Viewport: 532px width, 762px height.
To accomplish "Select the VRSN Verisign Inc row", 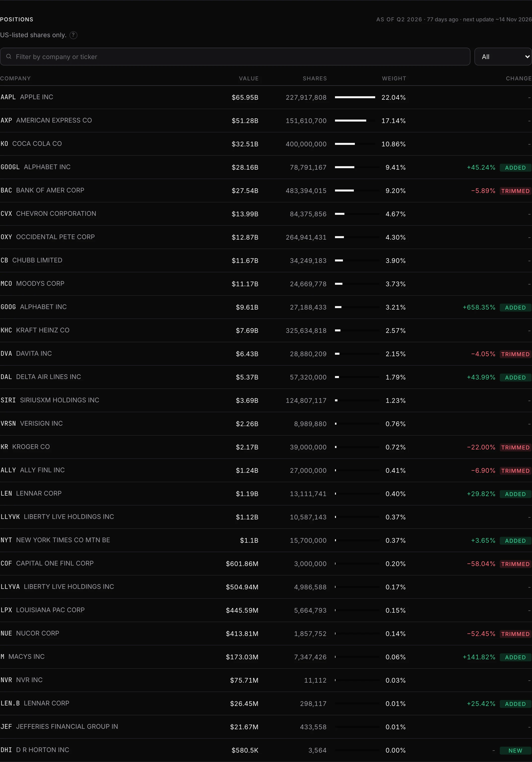I will [266, 423].
